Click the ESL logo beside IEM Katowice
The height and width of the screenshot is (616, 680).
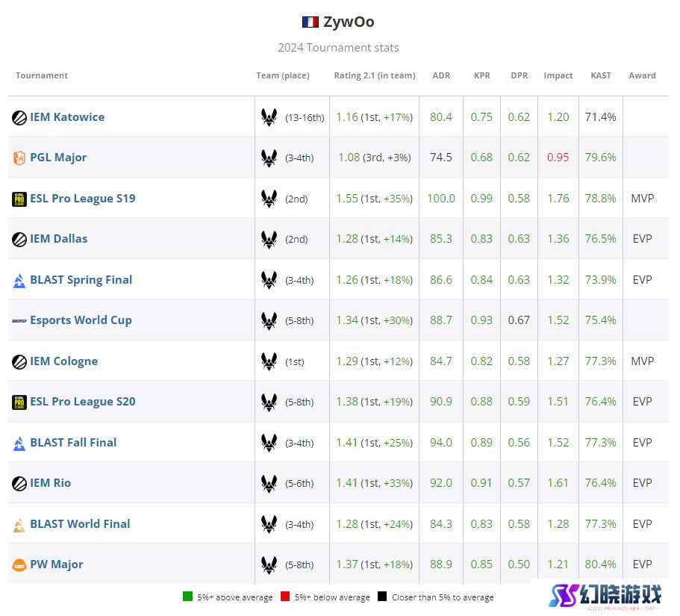coord(19,117)
